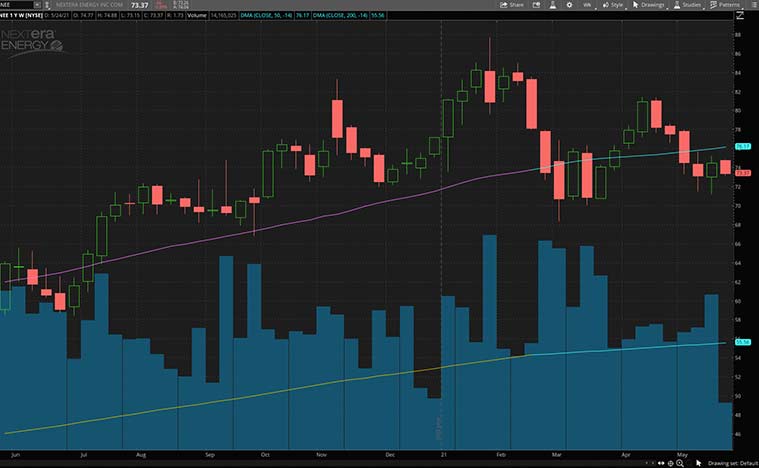The image size is (759, 468).
Task: Click the zoom magnifier icon at bottom
Action: tap(680, 463)
